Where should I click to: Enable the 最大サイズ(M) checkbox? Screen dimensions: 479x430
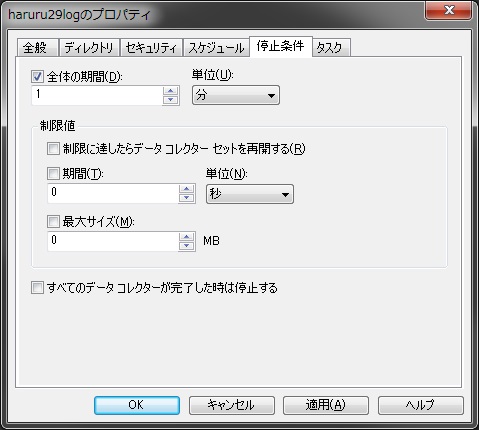coord(53,221)
